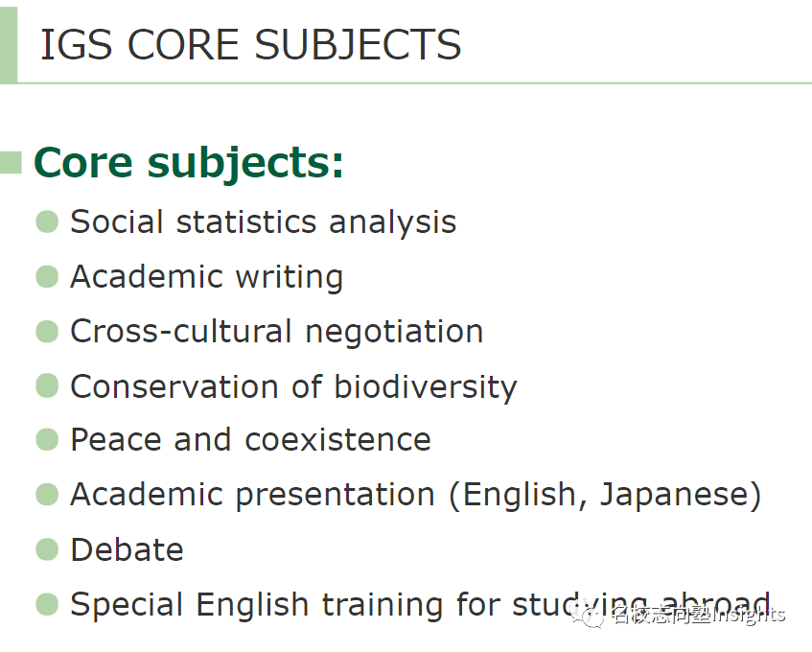Click the Core subjects heading

coord(189,162)
